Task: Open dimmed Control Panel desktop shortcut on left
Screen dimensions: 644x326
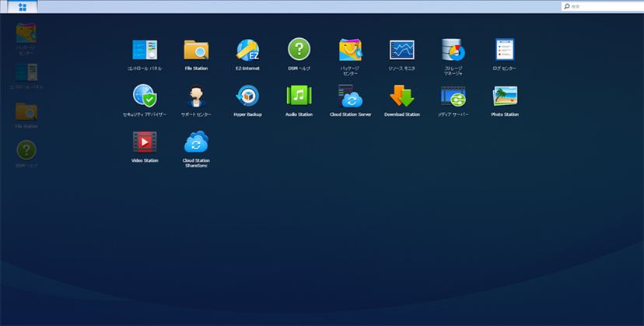Action: tap(26, 72)
